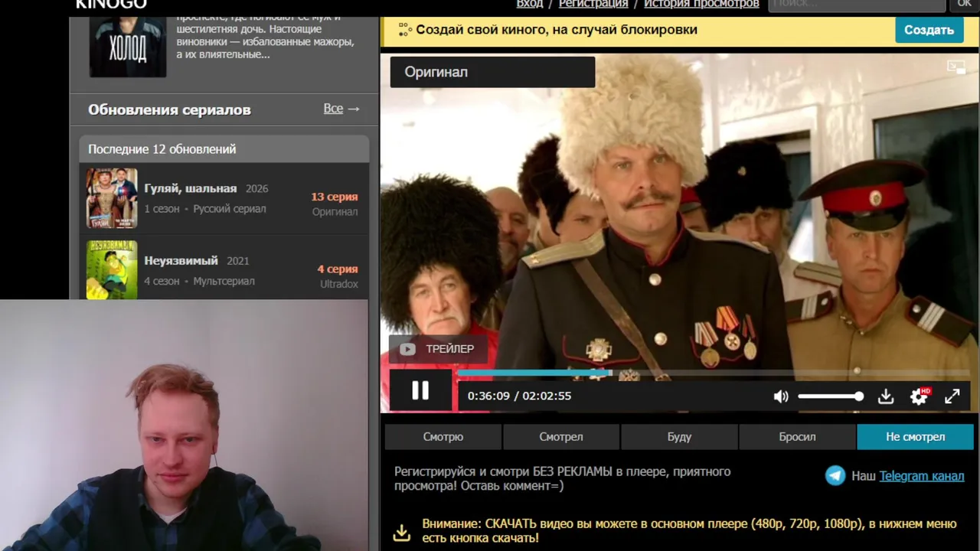Click the download icon in the player
Viewport: 980px width, 551px height.
(x=886, y=396)
